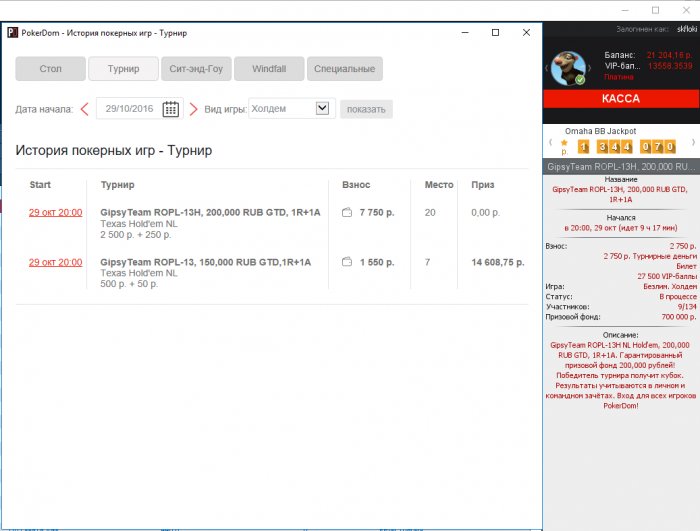
Task: Open the Специальные tab
Action: (345, 69)
